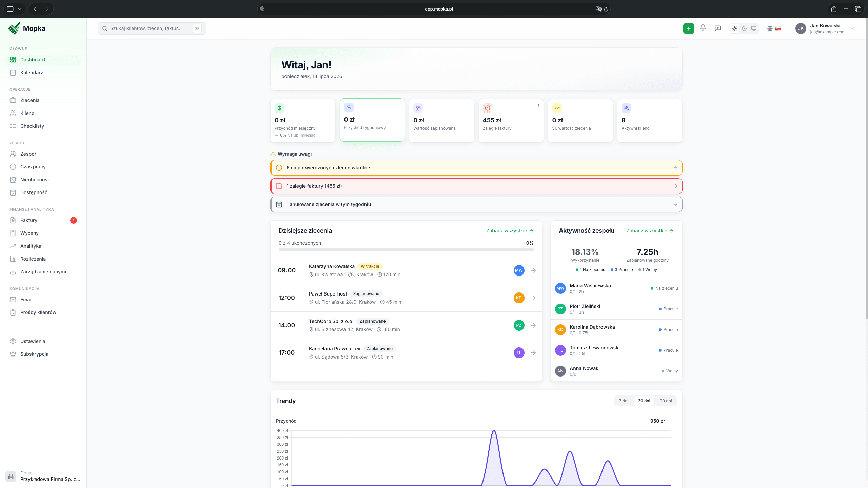Open notifications bell icon
The height and width of the screenshot is (488, 868).
703,28
